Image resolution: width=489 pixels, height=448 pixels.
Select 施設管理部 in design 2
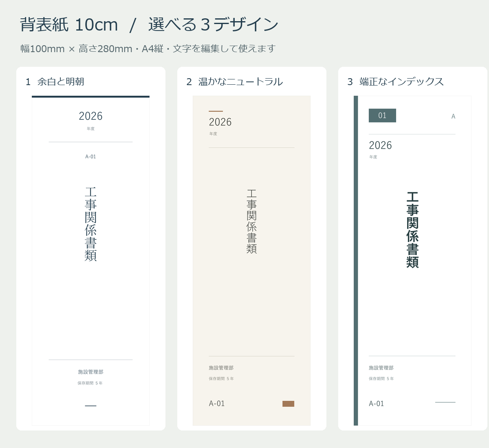pos(221,368)
